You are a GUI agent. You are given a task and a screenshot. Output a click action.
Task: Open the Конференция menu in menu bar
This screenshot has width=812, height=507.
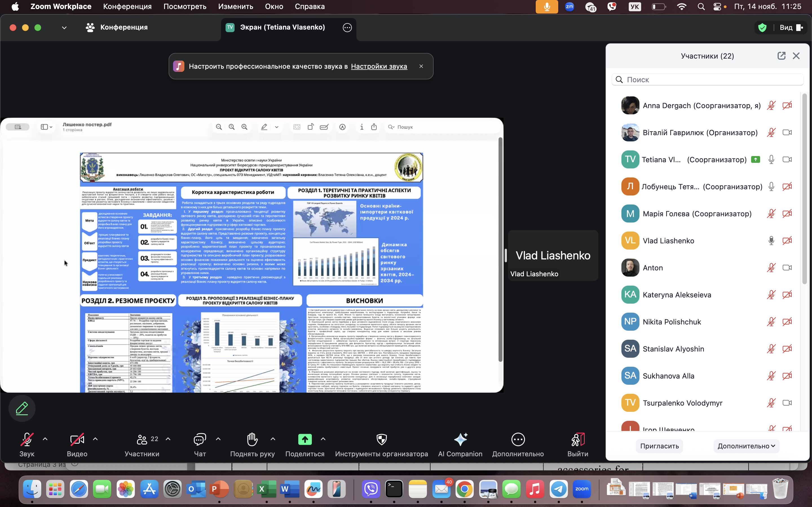point(127,6)
